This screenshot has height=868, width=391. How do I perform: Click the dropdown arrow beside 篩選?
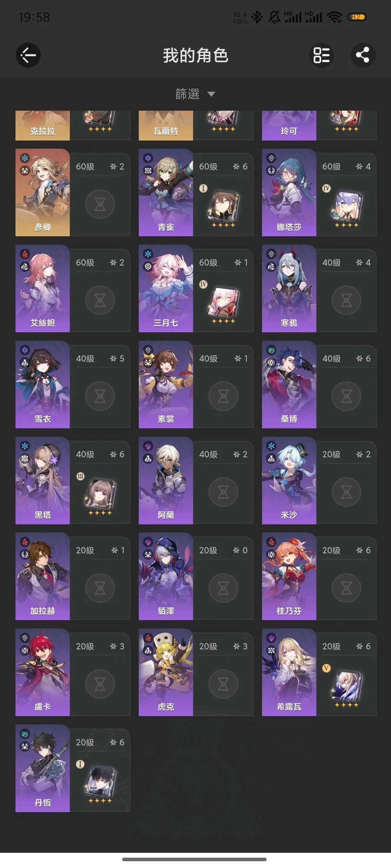point(211,94)
